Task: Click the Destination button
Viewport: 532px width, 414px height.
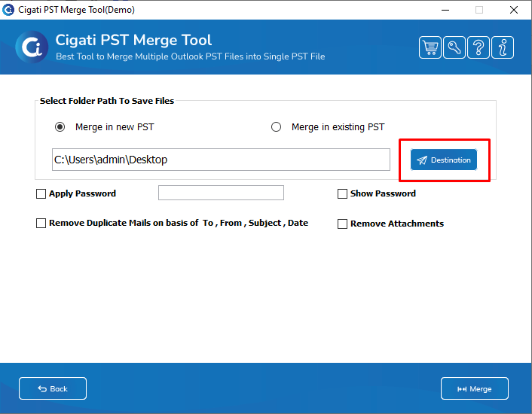Action: point(443,160)
